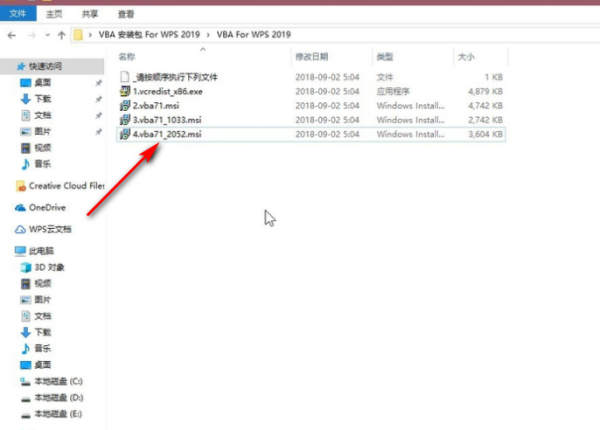Open pinned 下载 under quick access
The image size is (600, 430).
[42, 99]
